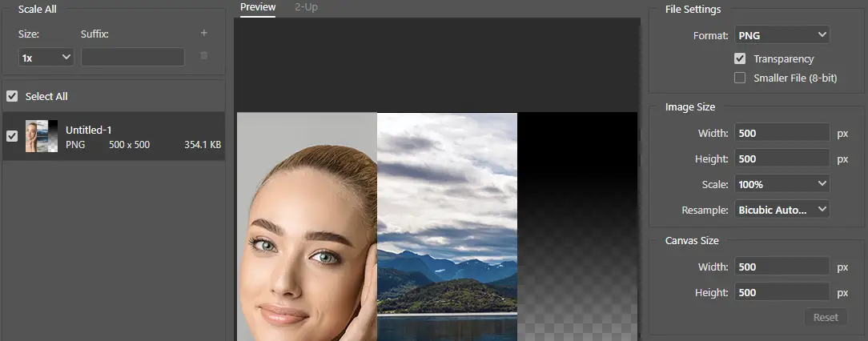Select the Preview tab
Screen dimensions: 868x341
tap(258, 7)
